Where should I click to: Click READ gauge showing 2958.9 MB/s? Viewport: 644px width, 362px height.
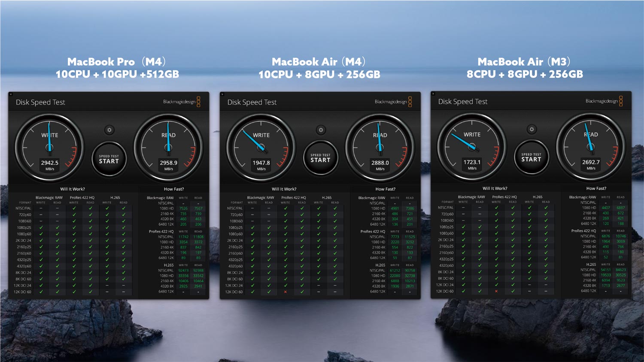coord(168,148)
